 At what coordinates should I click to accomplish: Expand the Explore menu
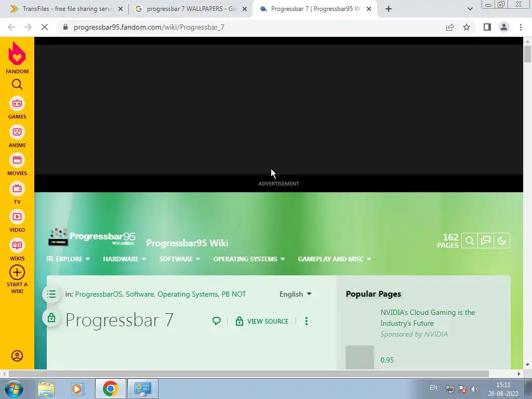tap(68, 259)
